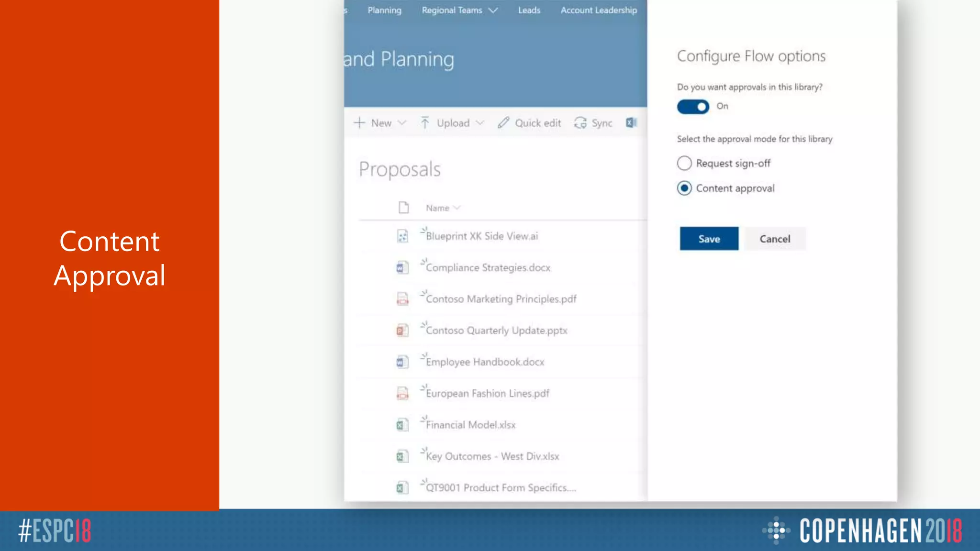Click PowerPoint icon beside Contoso Quarterly Update.pptx
Image resolution: width=980 pixels, height=551 pixels.
coord(402,331)
